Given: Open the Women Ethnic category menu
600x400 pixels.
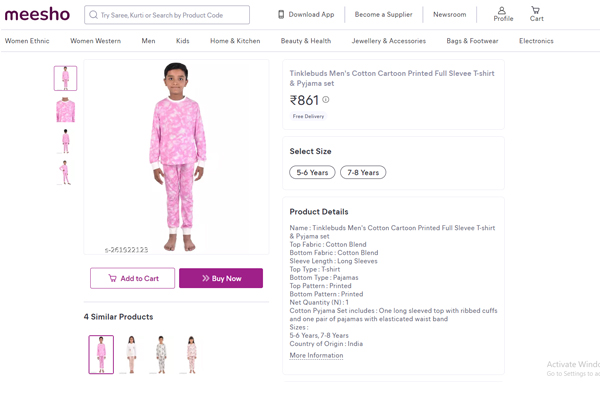Looking at the screenshot, I should [27, 41].
